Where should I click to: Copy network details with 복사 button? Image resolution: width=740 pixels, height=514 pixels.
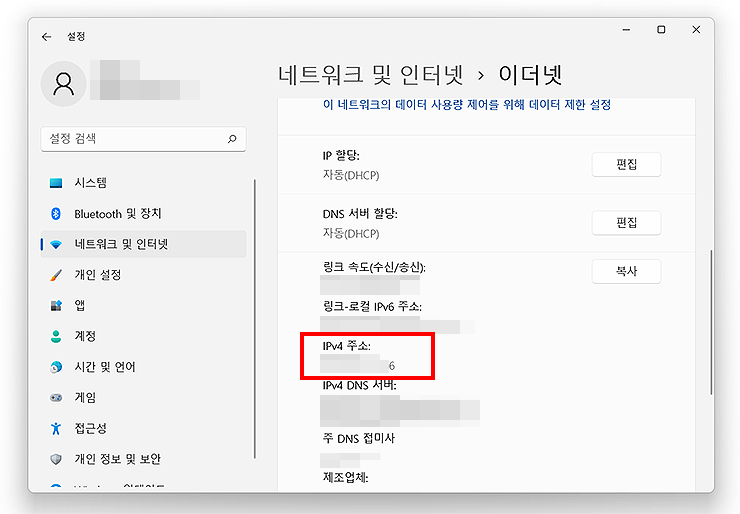626,271
